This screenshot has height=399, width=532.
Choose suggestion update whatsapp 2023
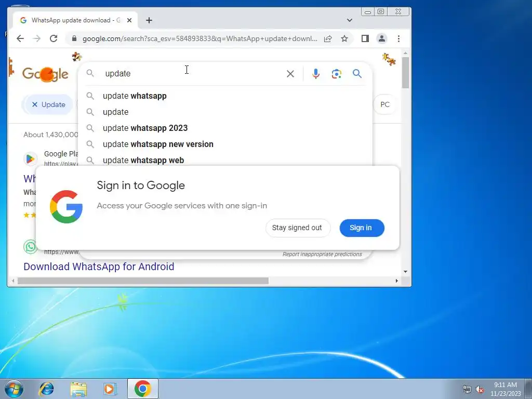coord(225,128)
